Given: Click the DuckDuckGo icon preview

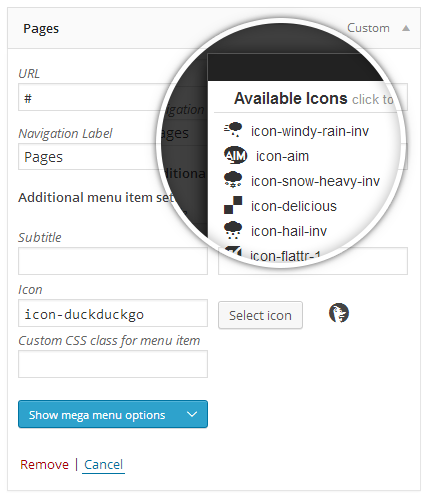Looking at the screenshot, I should tap(339, 313).
